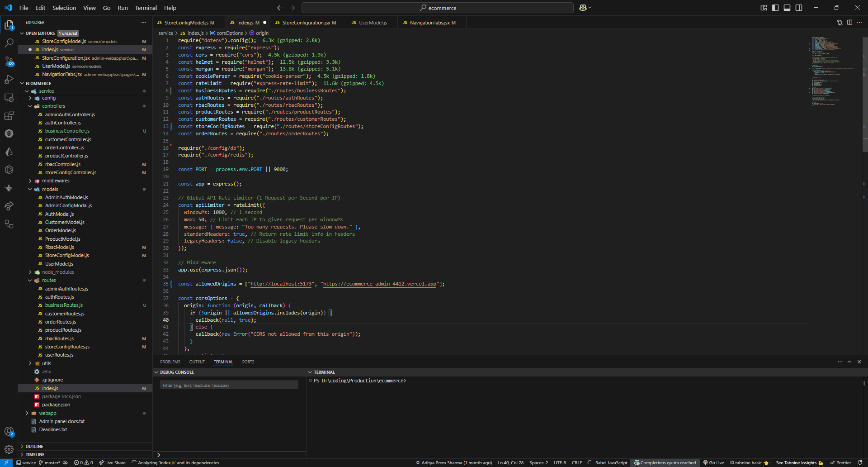Collapse the ECOMMERCE folder section

click(x=38, y=83)
